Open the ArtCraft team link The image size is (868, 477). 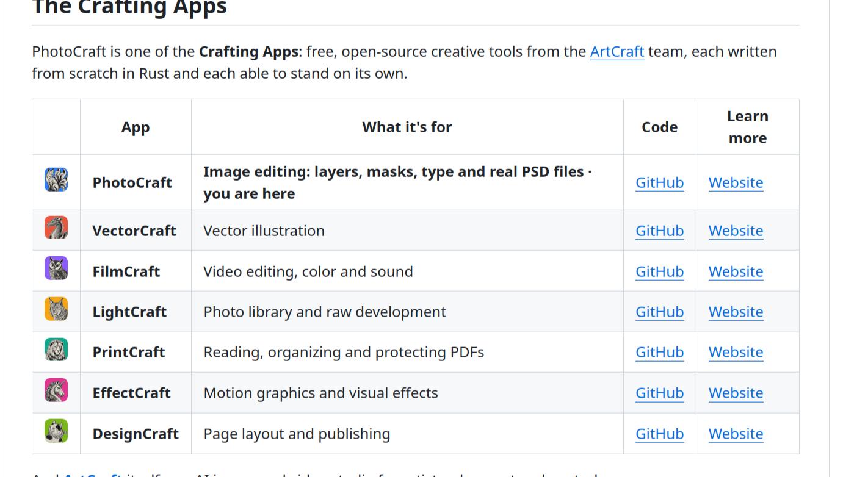617,51
